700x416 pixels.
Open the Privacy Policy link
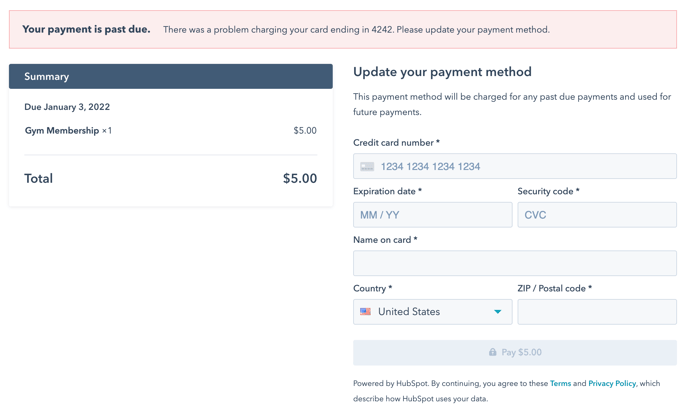click(612, 383)
